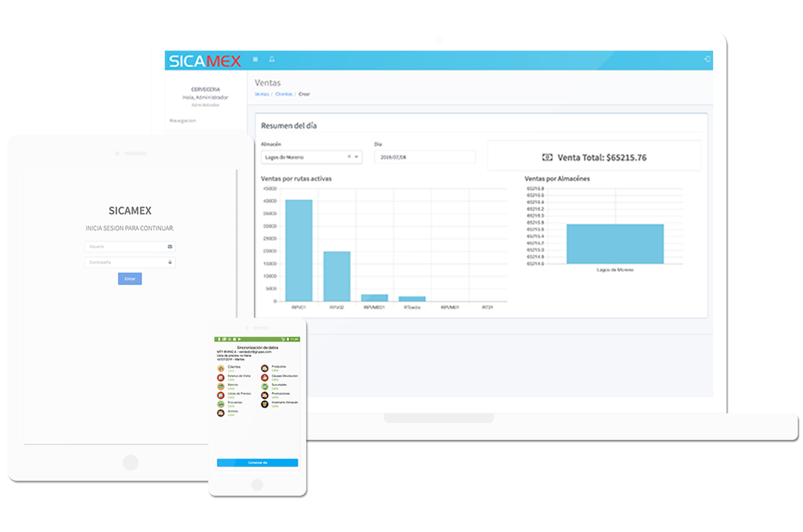Click the RPVC1 bar in routes chart

coord(299,250)
